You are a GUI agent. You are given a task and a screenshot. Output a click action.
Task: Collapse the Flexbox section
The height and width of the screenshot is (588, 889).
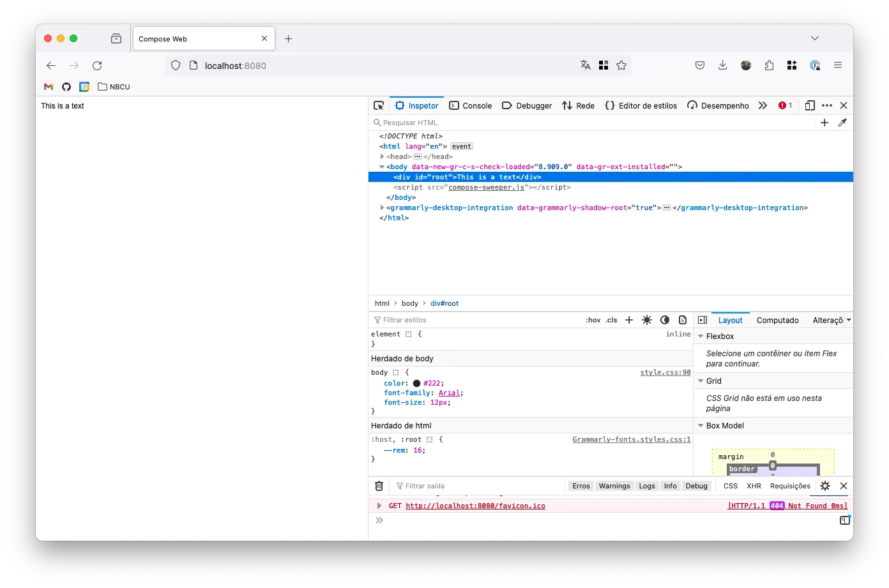(701, 336)
